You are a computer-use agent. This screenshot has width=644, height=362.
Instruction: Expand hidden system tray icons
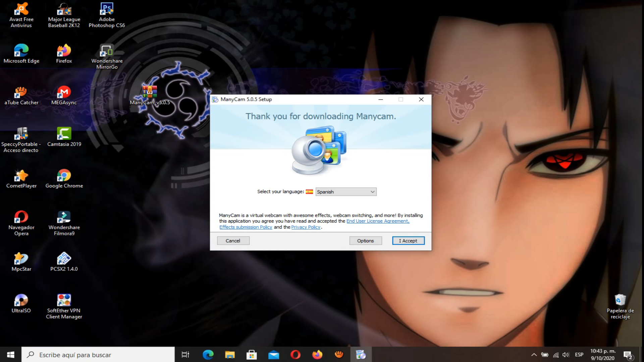[x=534, y=355]
